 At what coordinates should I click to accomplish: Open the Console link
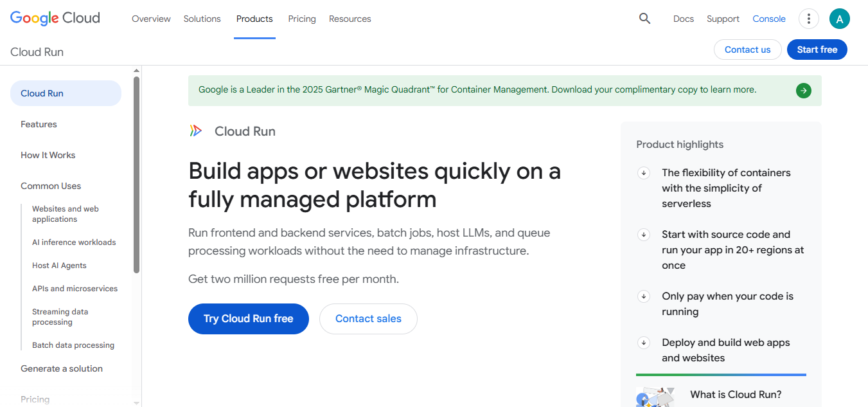[769, 19]
